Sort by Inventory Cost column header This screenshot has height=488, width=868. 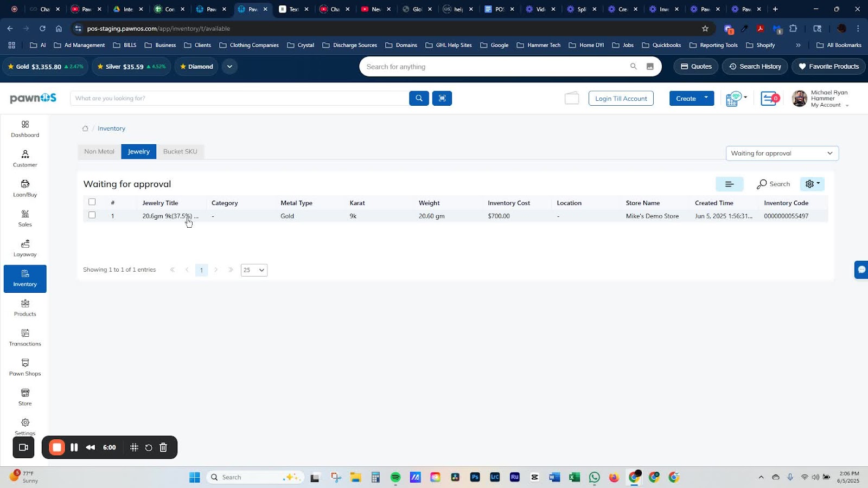click(x=509, y=203)
